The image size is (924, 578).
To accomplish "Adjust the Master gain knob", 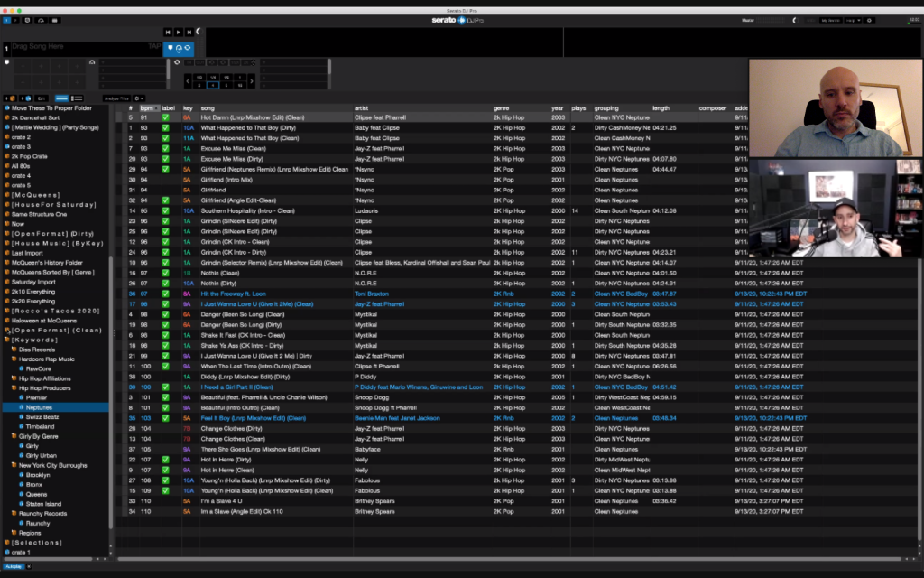I will (794, 20).
